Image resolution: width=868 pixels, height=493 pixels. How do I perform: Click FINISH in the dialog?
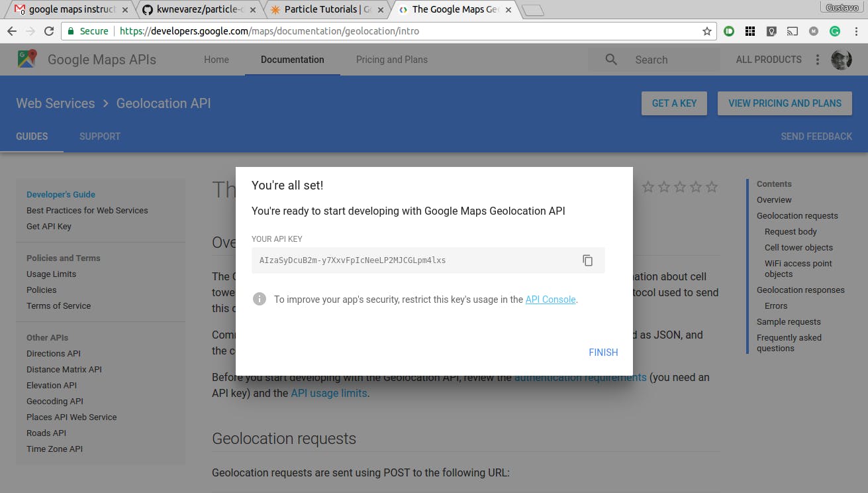pyautogui.click(x=603, y=353)
